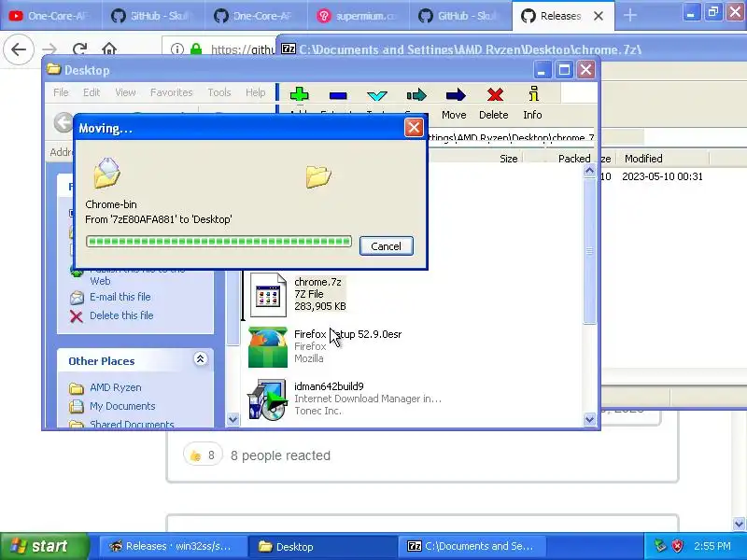Open Shared Documents in Other Places
The height and width of the screenshot is (560, 747).
(132, 424)
